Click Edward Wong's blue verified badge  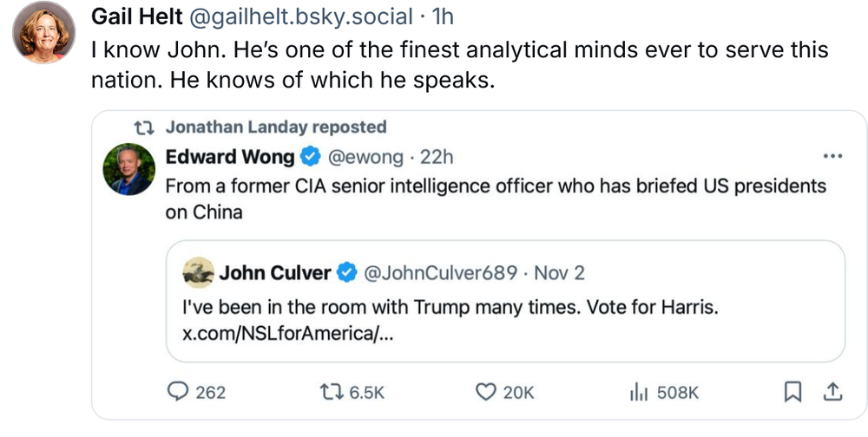[308, 157]
